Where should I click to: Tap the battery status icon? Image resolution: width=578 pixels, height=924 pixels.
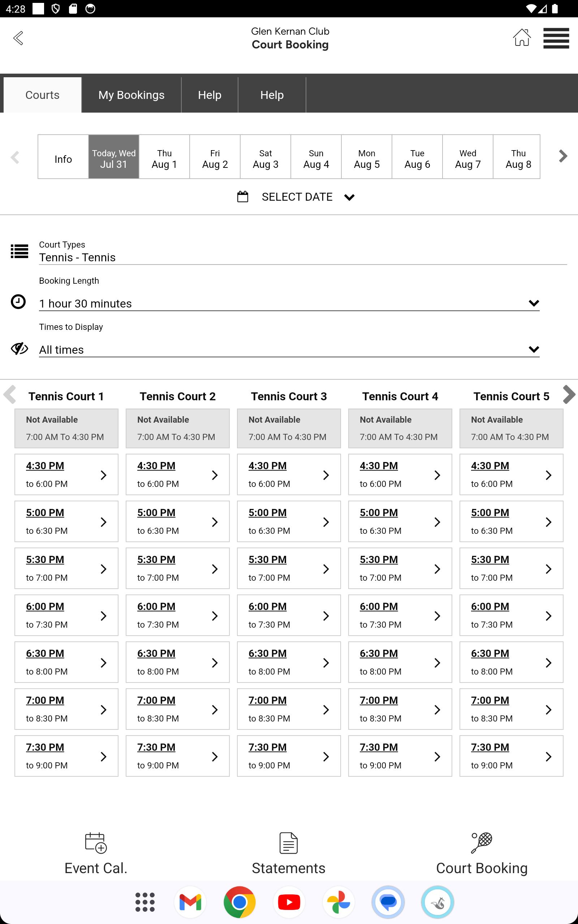(555, 8)
